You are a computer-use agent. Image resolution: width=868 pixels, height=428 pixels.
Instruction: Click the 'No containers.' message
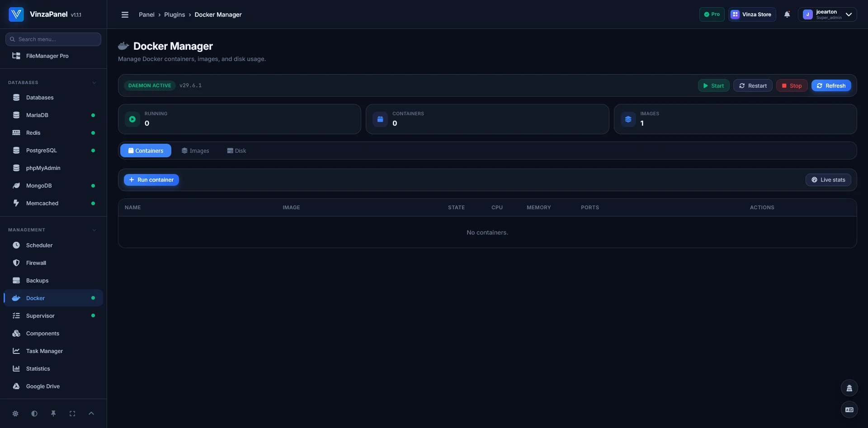pyautogui.click(x=487, y=232)
